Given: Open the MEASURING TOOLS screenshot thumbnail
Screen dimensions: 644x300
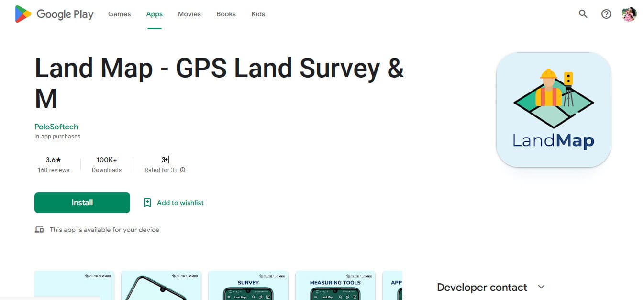Looking at the screenshot, I should [x=335, y=285].
